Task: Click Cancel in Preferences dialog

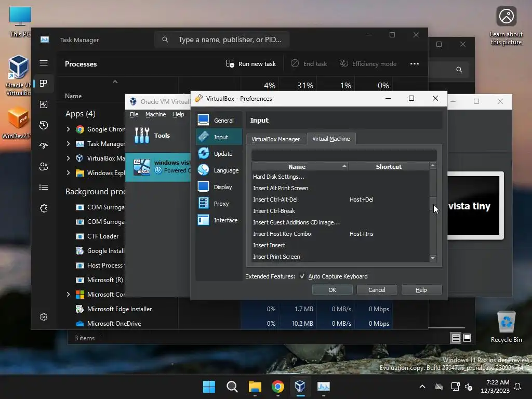Action: 377,290
